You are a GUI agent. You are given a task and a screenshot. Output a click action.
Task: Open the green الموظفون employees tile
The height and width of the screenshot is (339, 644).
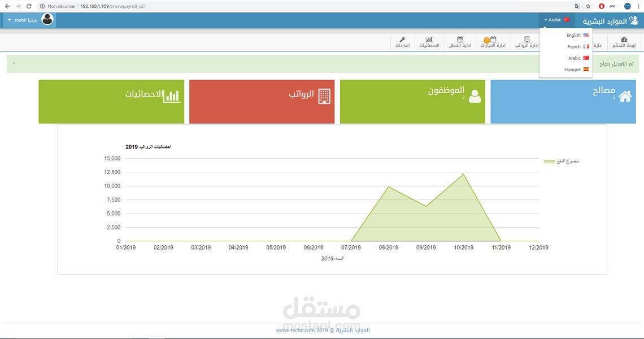[412, 102]
